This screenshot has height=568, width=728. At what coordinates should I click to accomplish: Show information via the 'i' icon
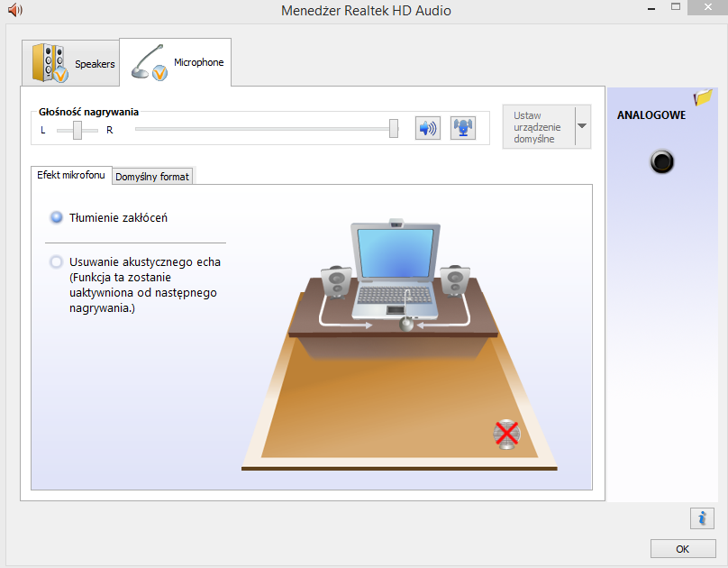tap(702, 518)
